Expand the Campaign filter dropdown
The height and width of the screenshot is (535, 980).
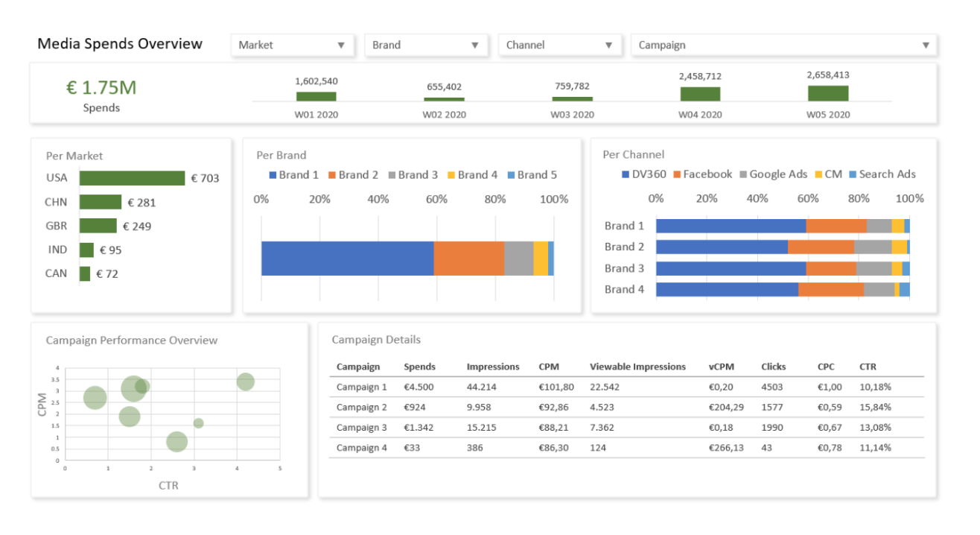pyautogui.click(x=783, y=45)
